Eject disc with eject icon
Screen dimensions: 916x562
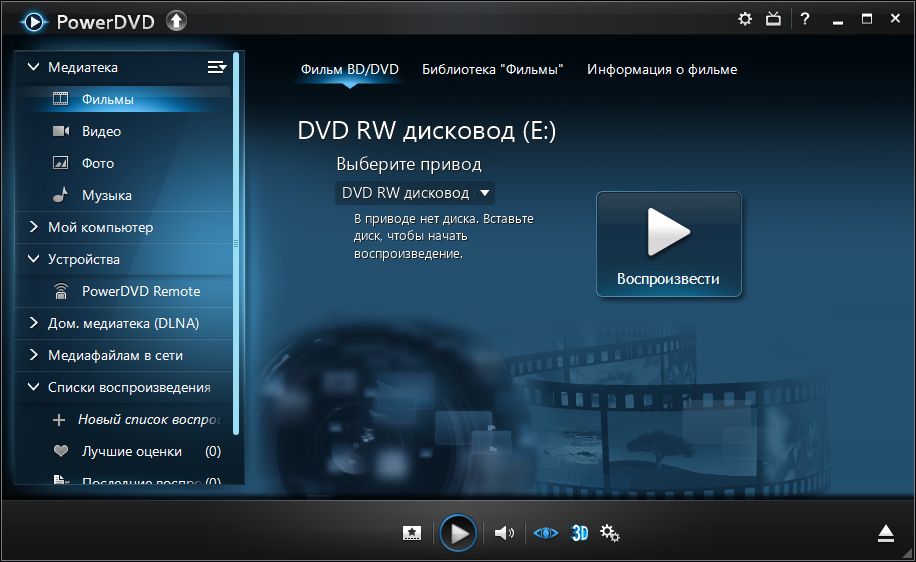[x=886, y=533]
